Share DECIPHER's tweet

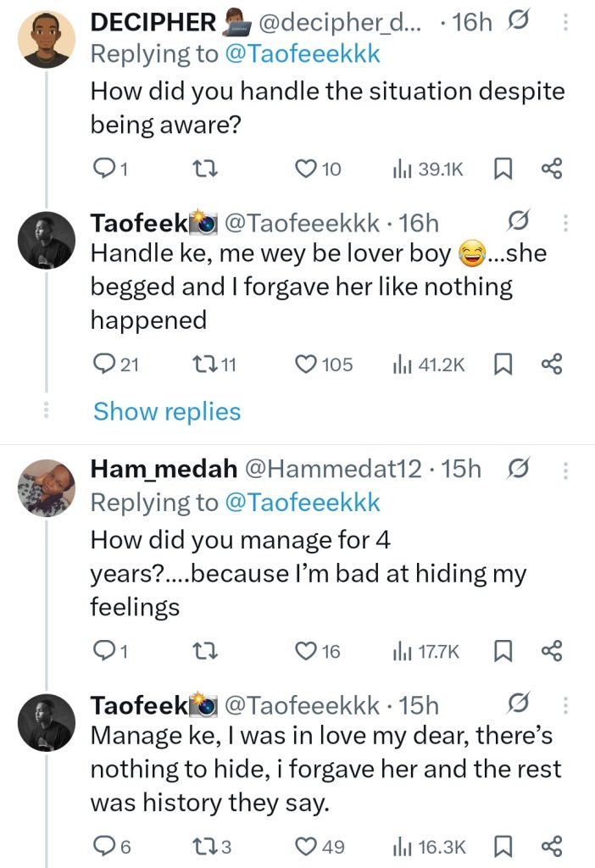click(x=552, y=170)
